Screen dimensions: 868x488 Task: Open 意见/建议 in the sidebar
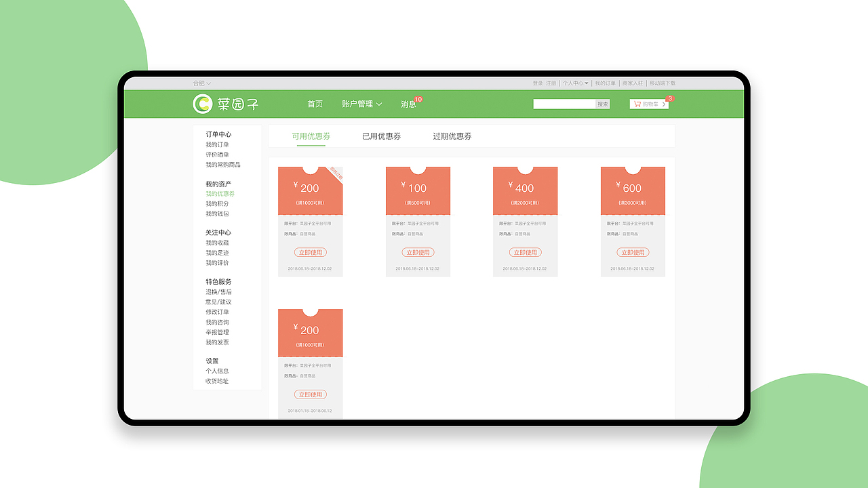(x=219, y=302)
